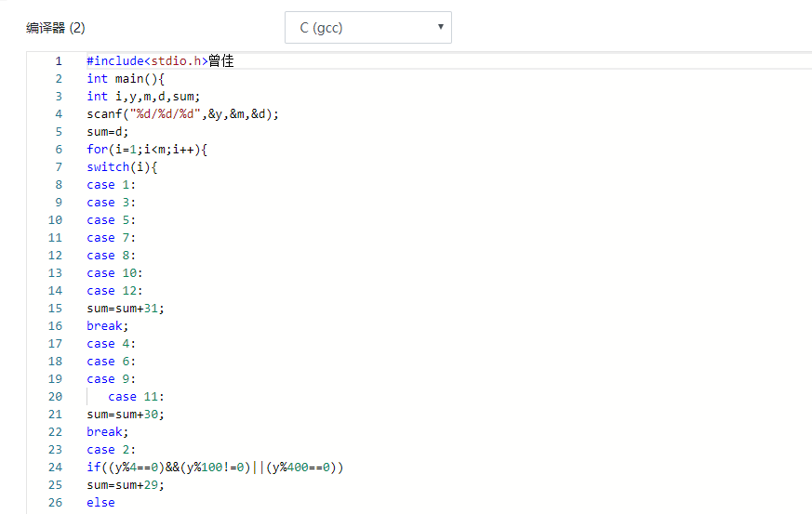The width and height of the screenshot is (812, 514).
Task: Click the case 12: line
Action: click(114, 291)
